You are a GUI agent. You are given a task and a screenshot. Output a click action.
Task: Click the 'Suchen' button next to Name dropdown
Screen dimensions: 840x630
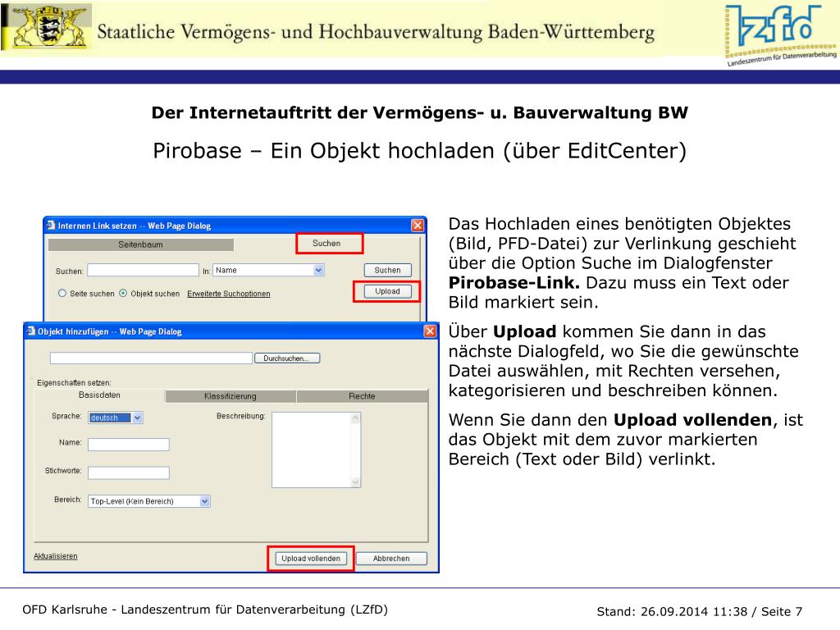[387, 270]
